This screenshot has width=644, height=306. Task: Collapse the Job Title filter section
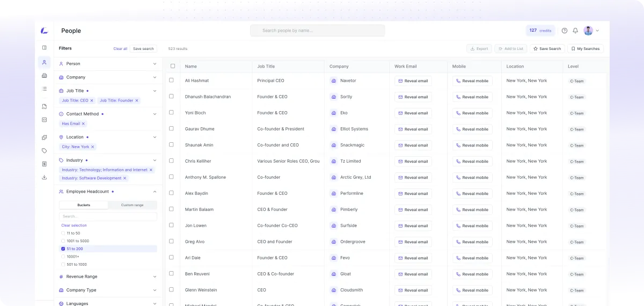(x=155, y=91)
